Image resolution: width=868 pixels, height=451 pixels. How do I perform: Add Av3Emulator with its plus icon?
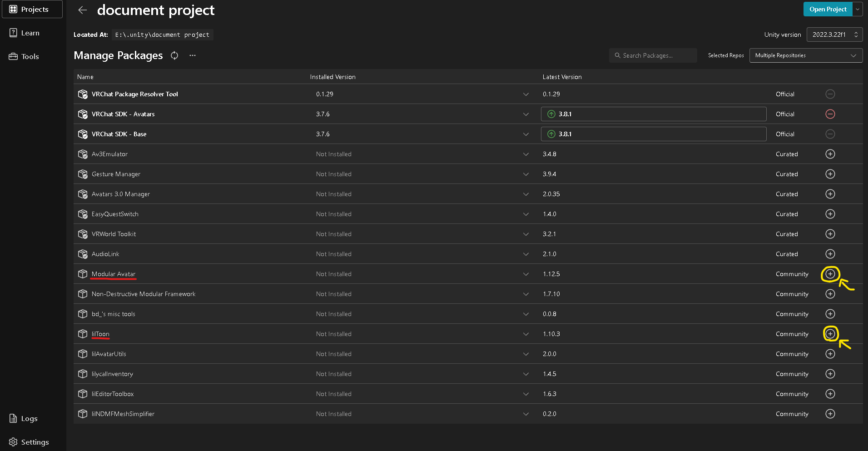[830, 154]
